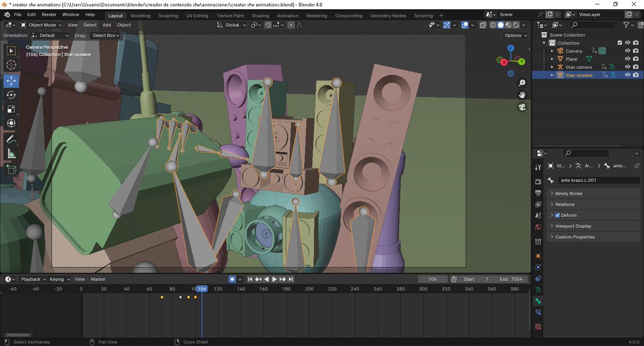Open the World properties tab

pos(538,227)
